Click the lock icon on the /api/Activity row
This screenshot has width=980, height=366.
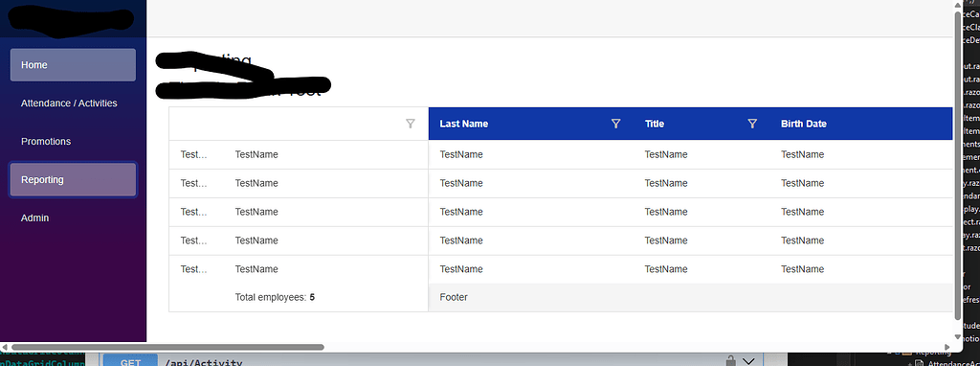(x=730, y=361)
